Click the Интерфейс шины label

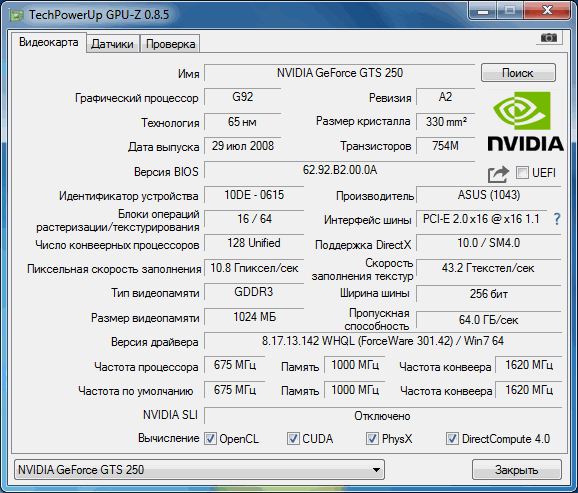click(368, 220)
